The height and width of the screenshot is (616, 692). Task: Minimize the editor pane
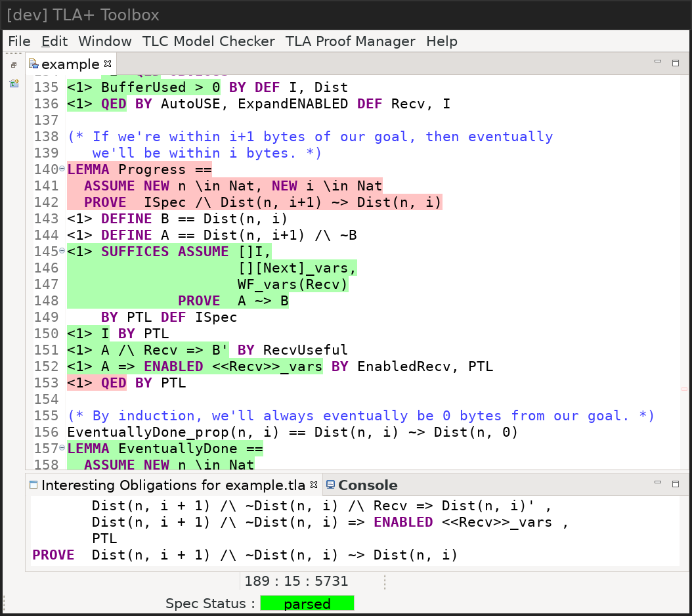coord(658,62)
